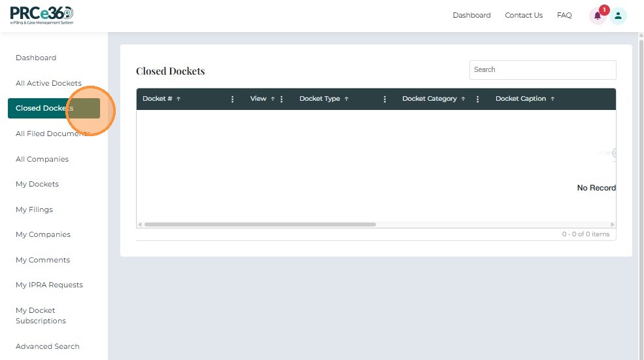The image size is (644, 360).
Task: Click the Docket Type column header
Action: [x=320, y=99]
